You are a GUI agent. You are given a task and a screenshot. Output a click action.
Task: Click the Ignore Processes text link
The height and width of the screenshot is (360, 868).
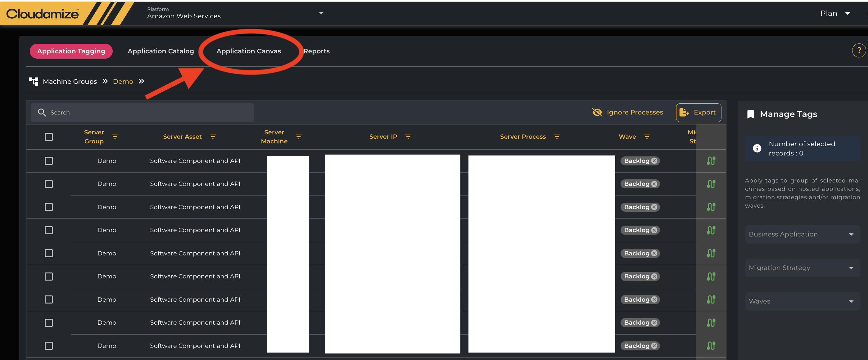[x=635, y=112]
